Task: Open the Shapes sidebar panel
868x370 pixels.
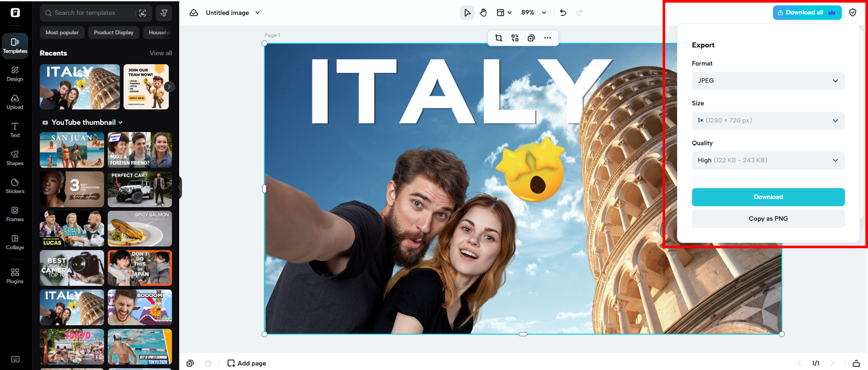Action: [15, 158]
